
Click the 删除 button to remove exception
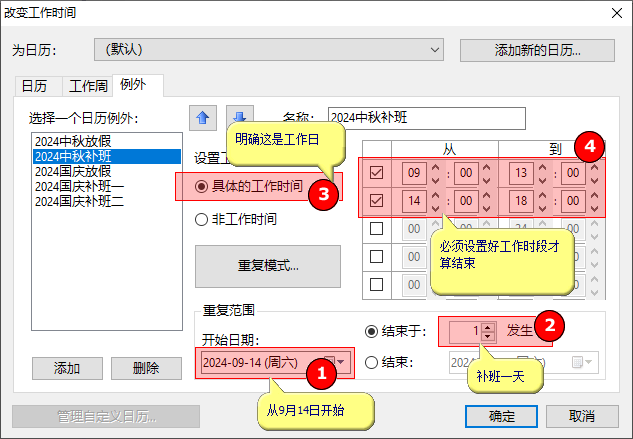[x=146, y=367]
